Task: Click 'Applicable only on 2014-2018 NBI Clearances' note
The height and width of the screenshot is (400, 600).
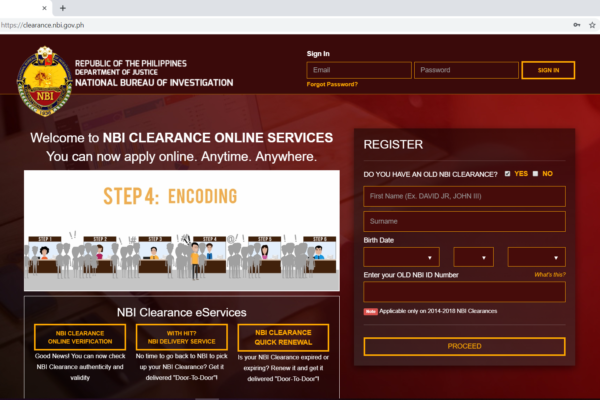Action: pyautogui.click(x=438, y=311)
